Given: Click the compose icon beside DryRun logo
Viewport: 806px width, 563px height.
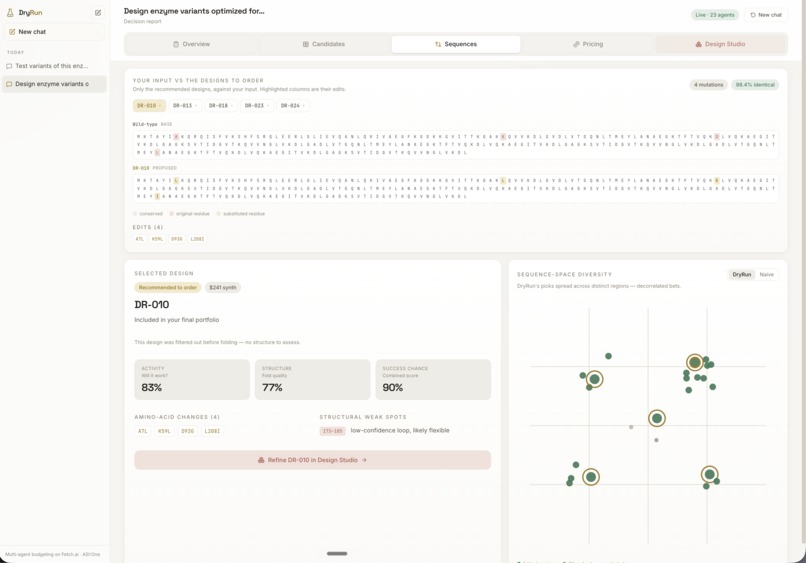Looking at the screenshot, I should coord(98,12).
